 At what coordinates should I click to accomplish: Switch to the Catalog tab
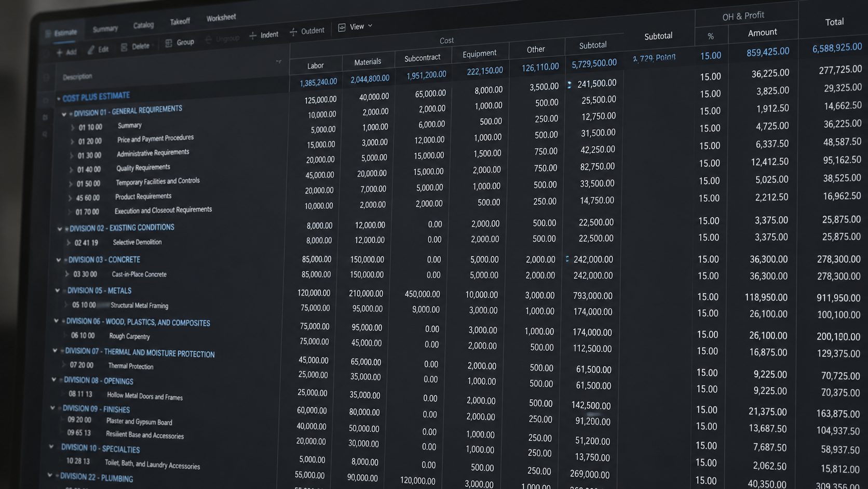tap(143, 25)
